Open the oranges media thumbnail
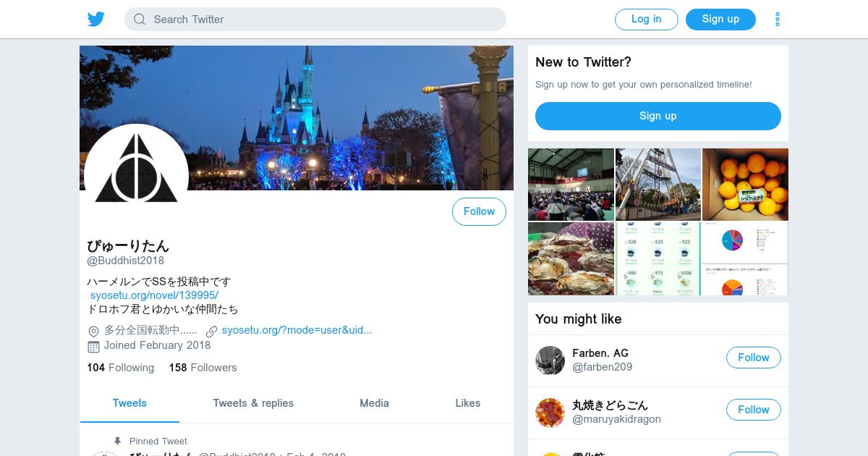 coord(745,185)
